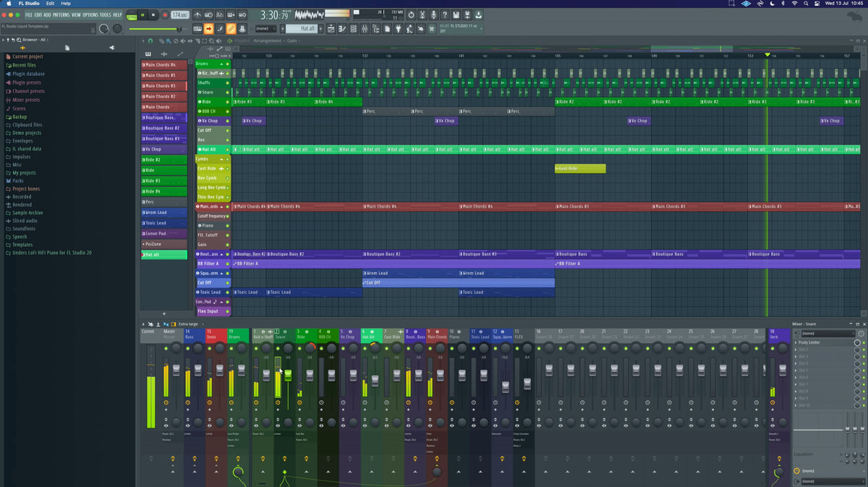Select PoiZone in the pattern picker
Screen dimensions: 868x487
[164, 244]
